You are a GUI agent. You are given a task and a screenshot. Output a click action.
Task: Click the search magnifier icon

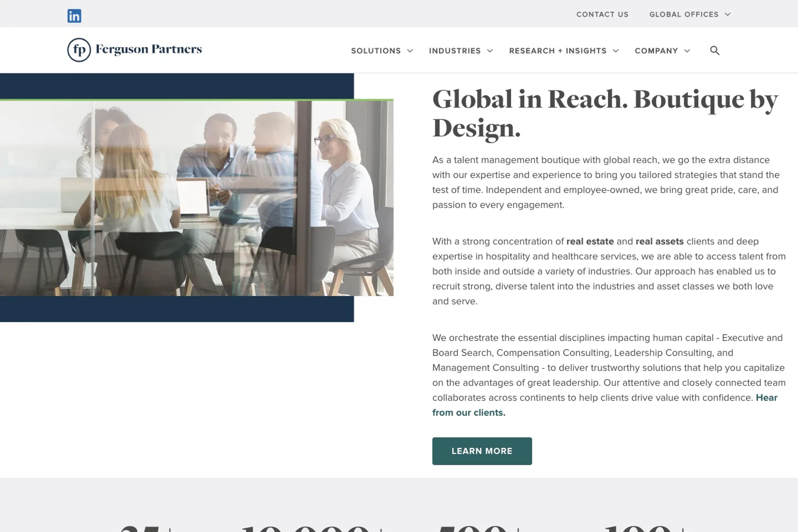[714, 50]
